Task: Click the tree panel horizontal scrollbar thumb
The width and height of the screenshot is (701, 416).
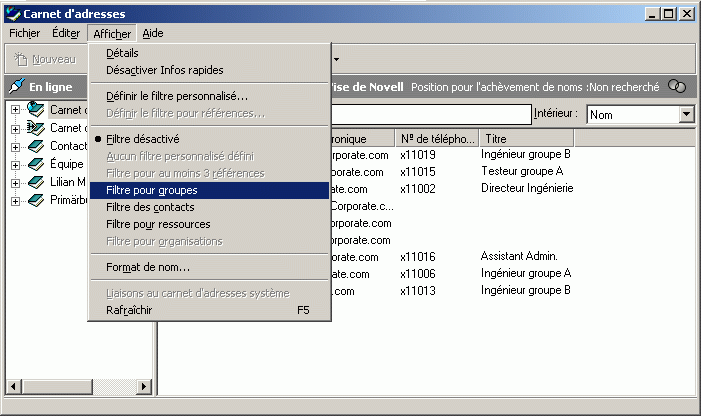Action: [57, 387]
